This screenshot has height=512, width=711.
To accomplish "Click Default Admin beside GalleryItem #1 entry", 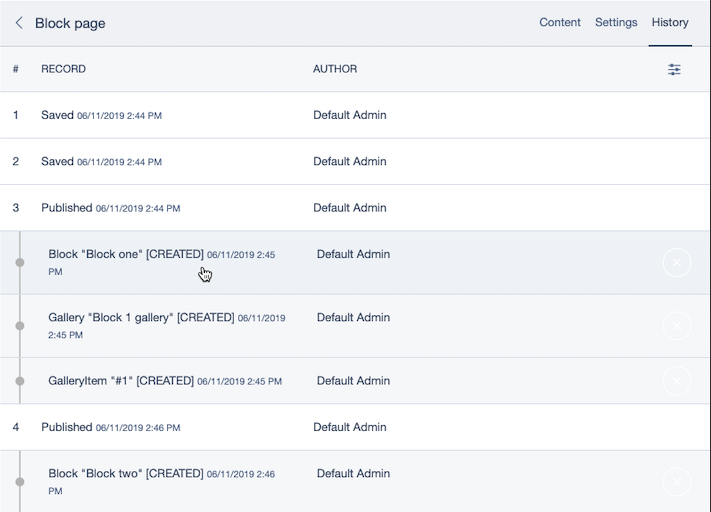I will [x=353, y=380].
